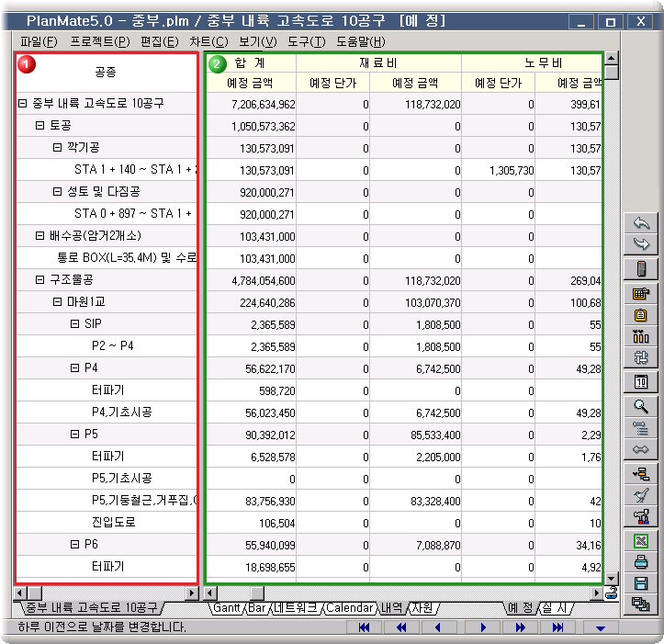Click the vertical scrollbar down arrow
This screenshot has width=664, height=644.
click(612, 577)
